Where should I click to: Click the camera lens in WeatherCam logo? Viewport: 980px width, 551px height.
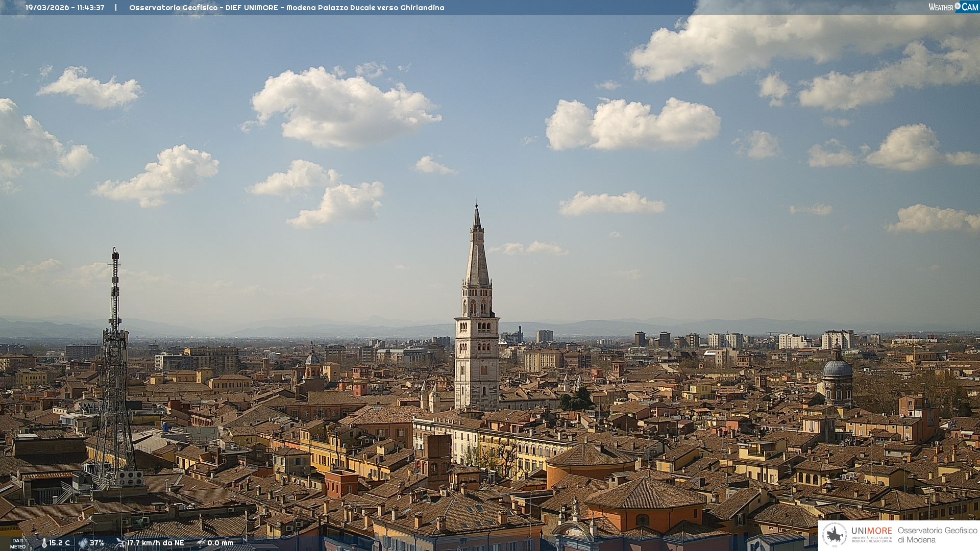[958, 6]
